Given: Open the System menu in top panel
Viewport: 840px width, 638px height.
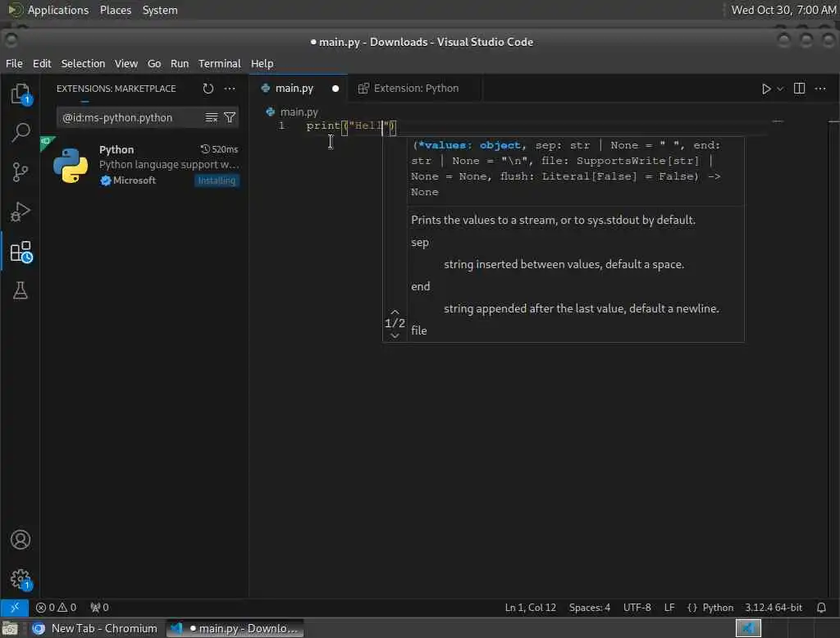Looking at the screenshot, I should click(160, 10).
